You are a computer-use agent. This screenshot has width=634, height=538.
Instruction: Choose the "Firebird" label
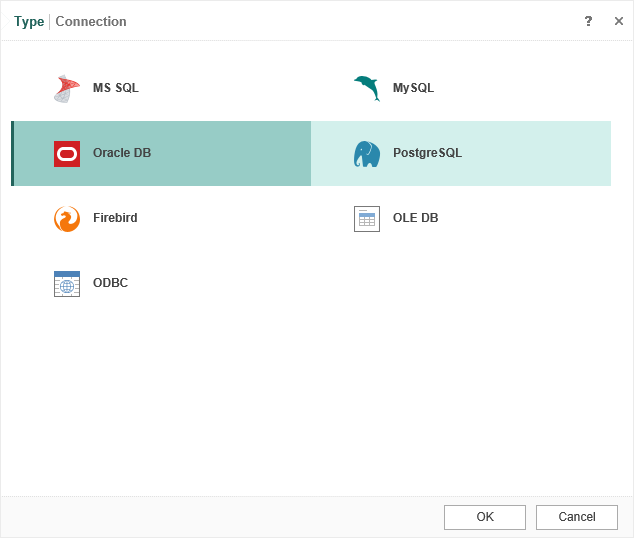(115, 218)
